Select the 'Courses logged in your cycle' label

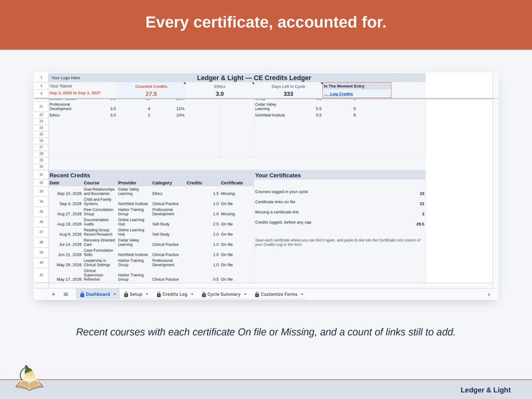[281, 191]
